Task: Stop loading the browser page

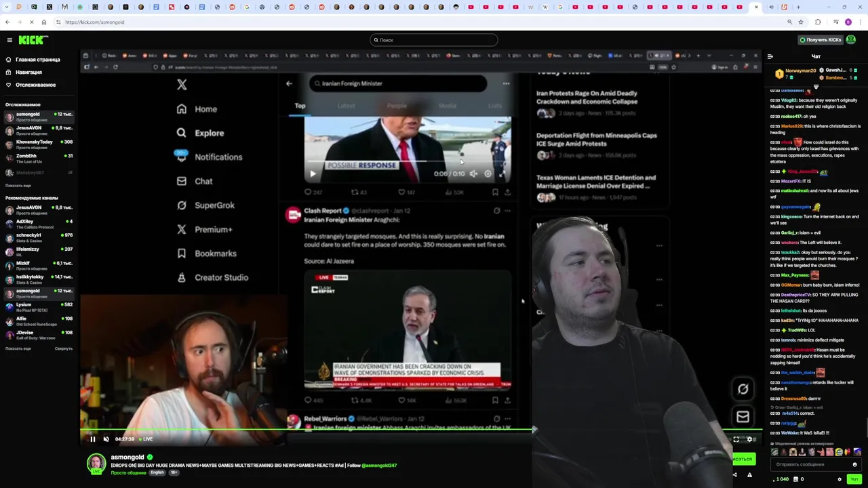Action: coord(32,22)
